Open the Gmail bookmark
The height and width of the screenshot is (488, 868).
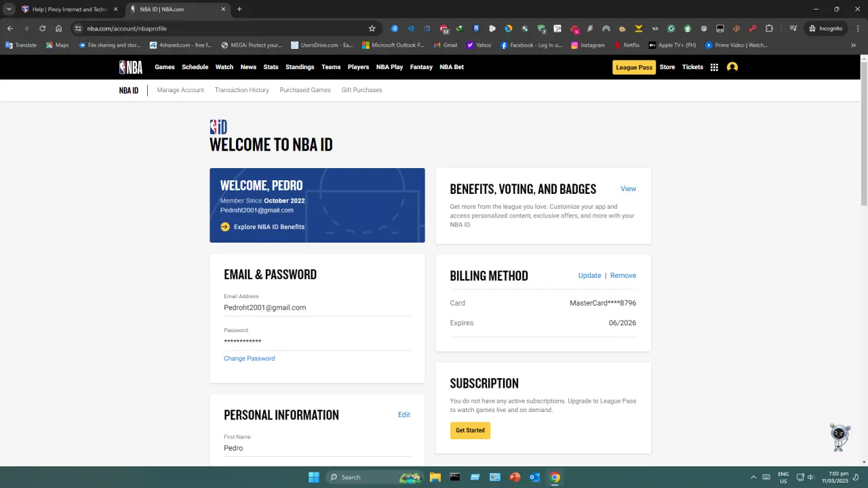pos(445,45)
